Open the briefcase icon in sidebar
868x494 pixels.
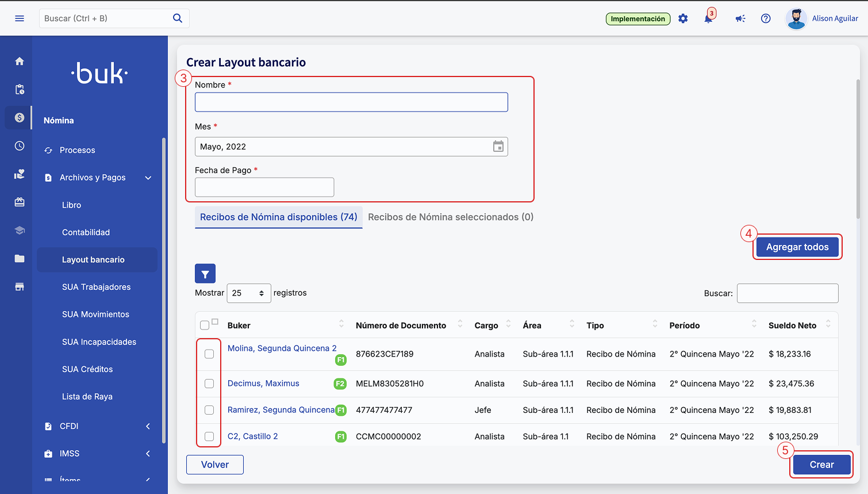tap(20, 202)
